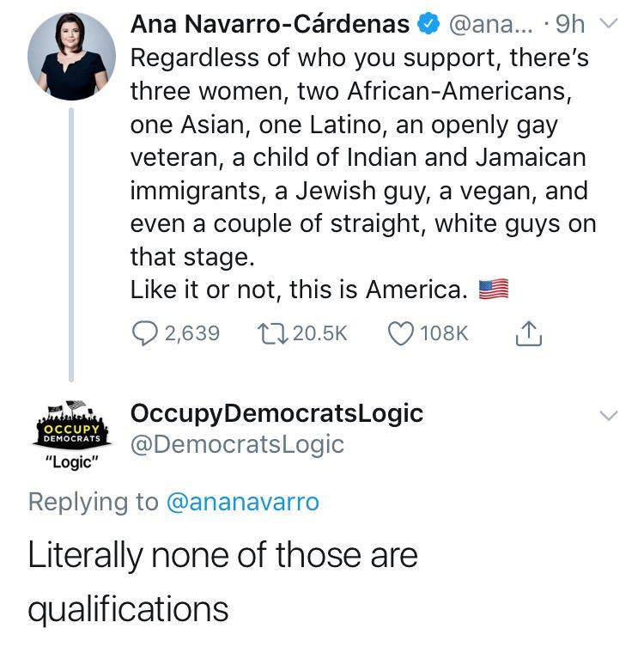Click the reply speech bubble icon

(145, 333)
